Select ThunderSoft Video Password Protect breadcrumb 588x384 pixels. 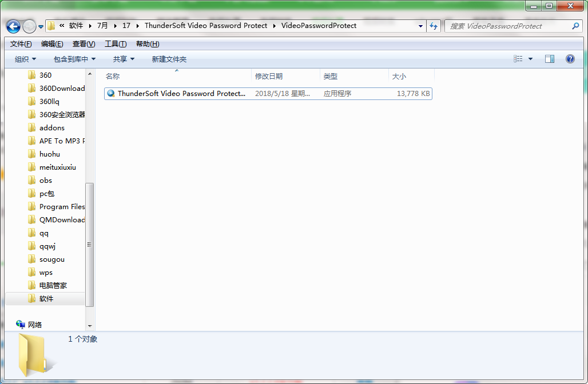[x=206, y=26]
